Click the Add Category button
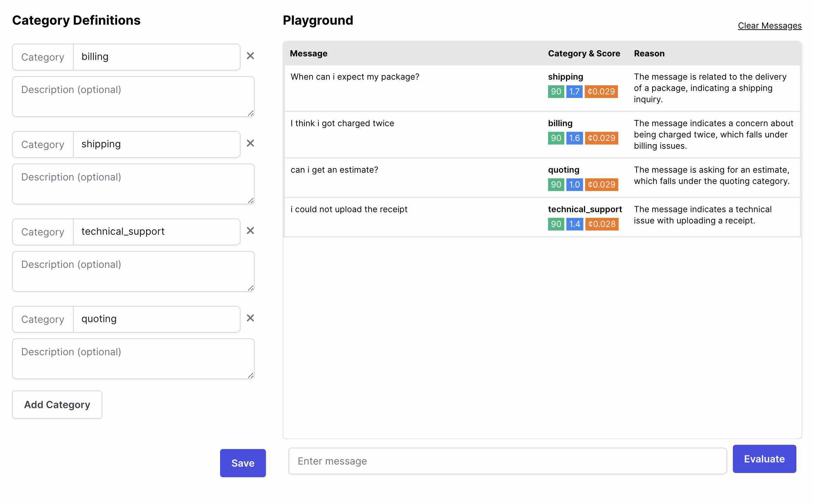 click(57, 405)
